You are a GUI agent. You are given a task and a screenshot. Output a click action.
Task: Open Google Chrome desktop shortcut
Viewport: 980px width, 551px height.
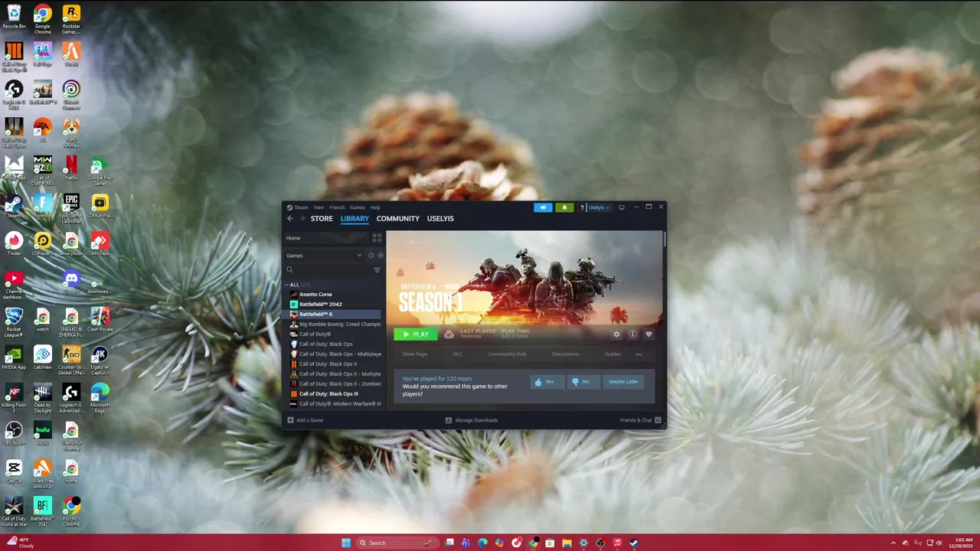43,20
